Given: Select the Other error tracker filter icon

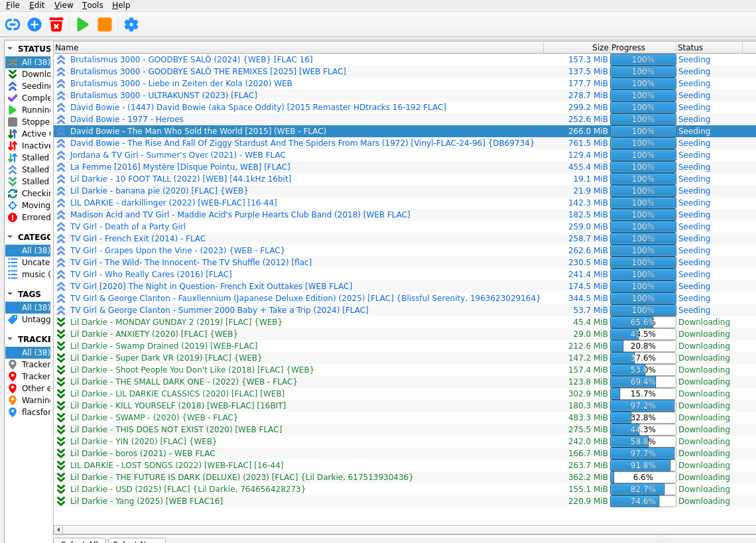Looking at the screenshot, I should point(13,389).
